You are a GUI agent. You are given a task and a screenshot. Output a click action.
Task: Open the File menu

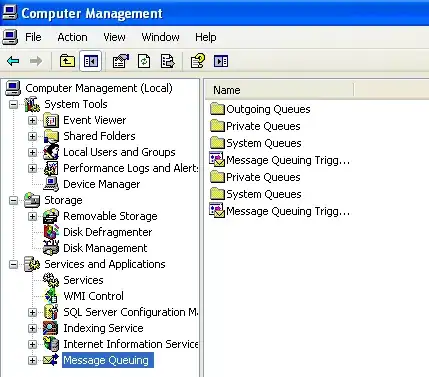pyautogui.click(x=33, y=37)
